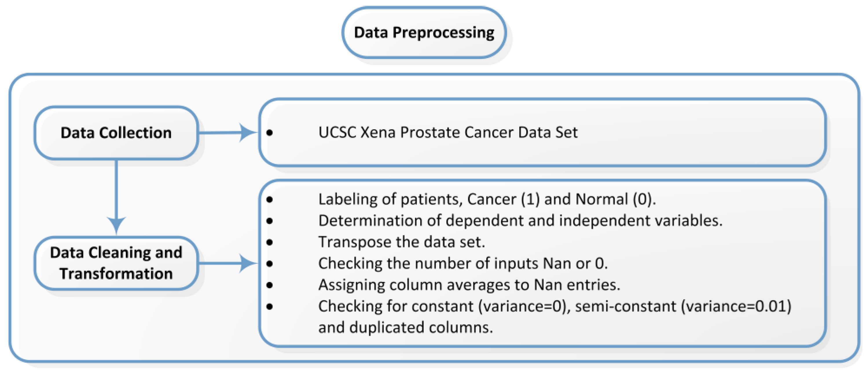Click the bullet beside Determination of dependent
868x372 pixels.
click(269, 221)
